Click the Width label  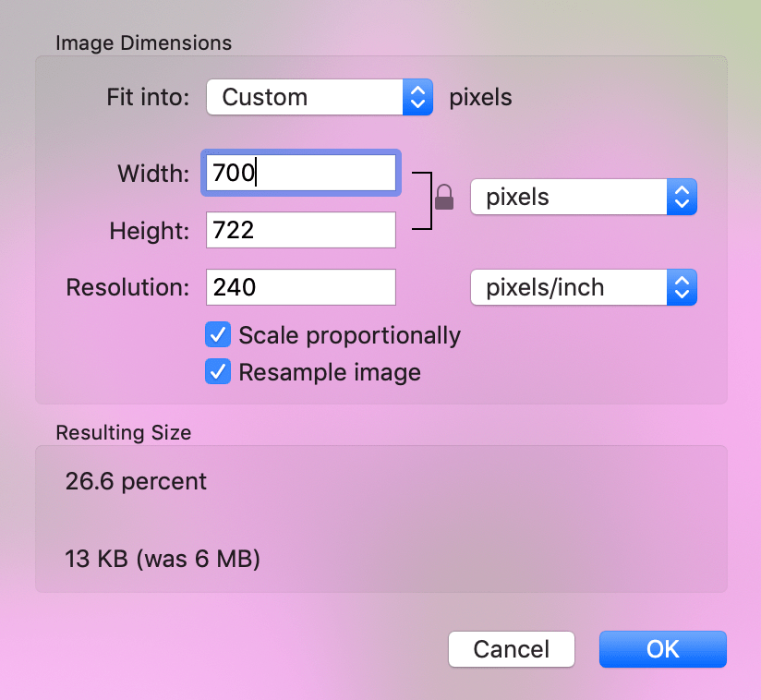[153, 174]
